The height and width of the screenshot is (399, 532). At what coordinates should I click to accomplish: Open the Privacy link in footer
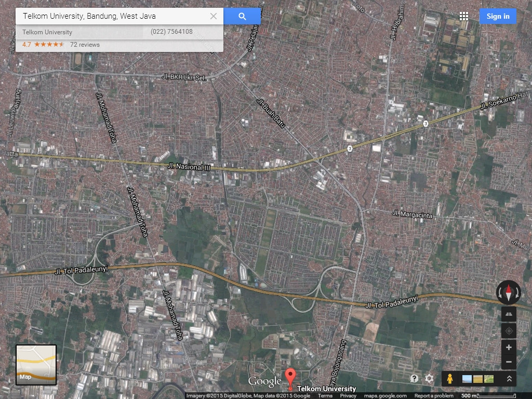coord(348,395)
